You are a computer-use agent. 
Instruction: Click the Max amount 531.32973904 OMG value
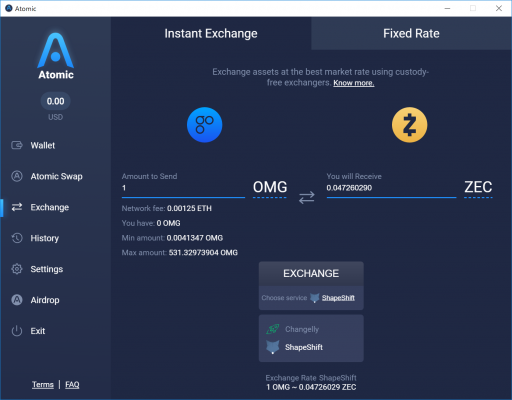point(203,253)
